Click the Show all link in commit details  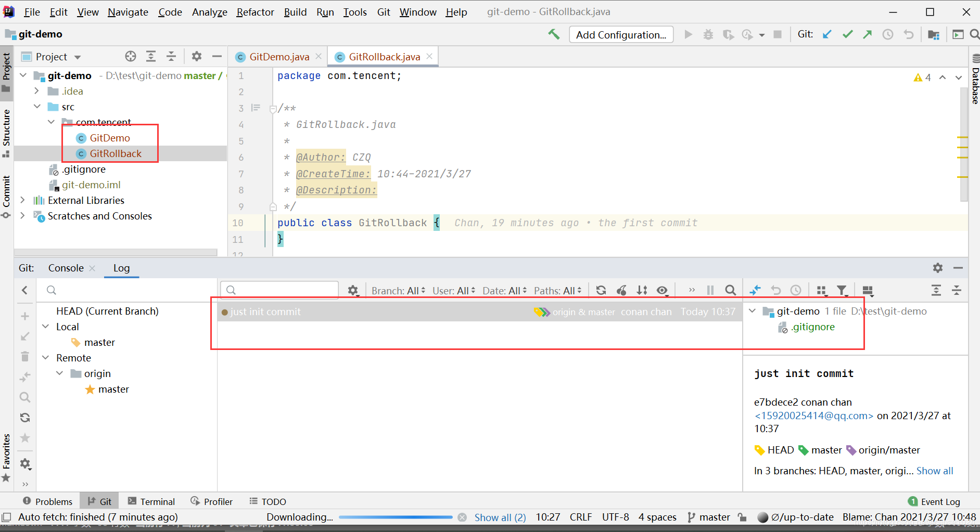pos(935,471)
